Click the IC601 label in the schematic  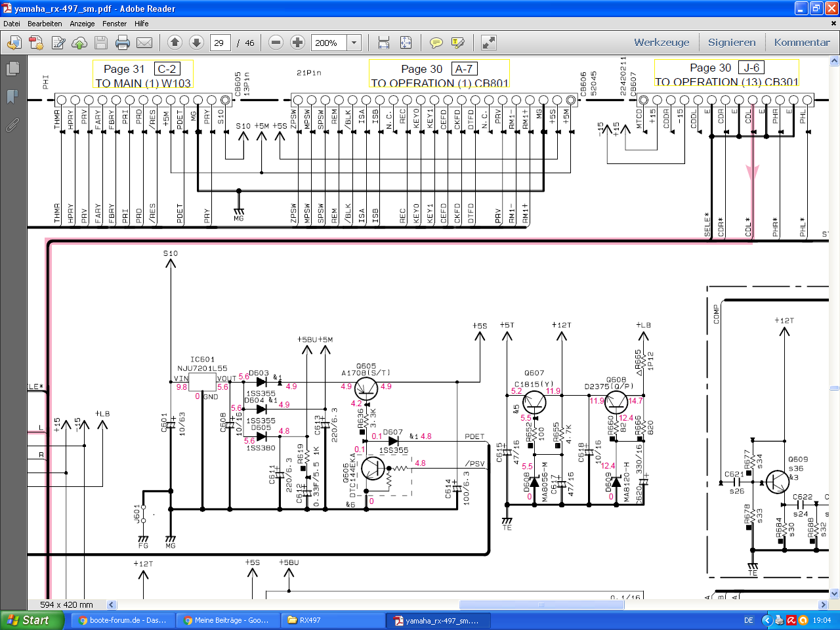(202, 359)
